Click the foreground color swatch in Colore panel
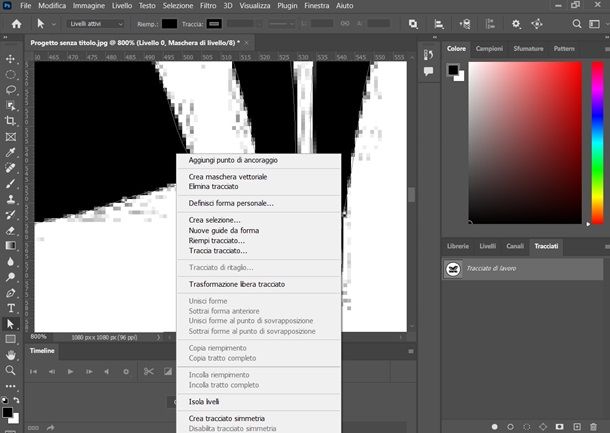 point(453,70)
